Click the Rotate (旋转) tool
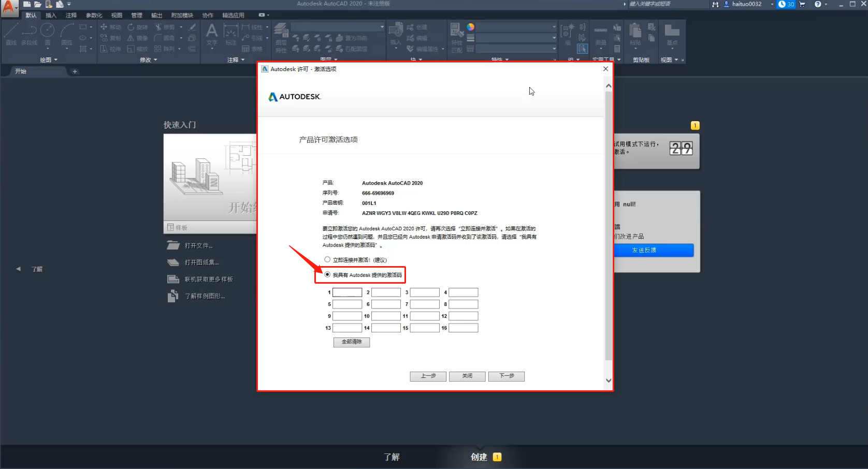 point(138,27)
